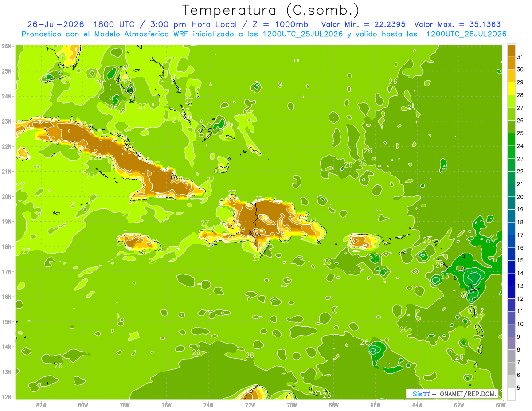
Task: Click the 18N latitude axis label
Action: [x=7, y=247]
